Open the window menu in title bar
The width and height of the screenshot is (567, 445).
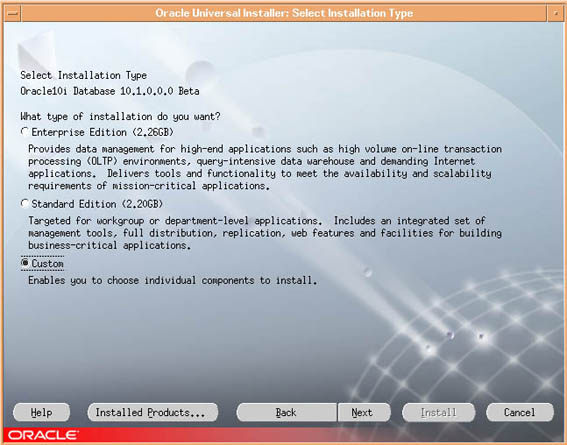coord(13,13)
